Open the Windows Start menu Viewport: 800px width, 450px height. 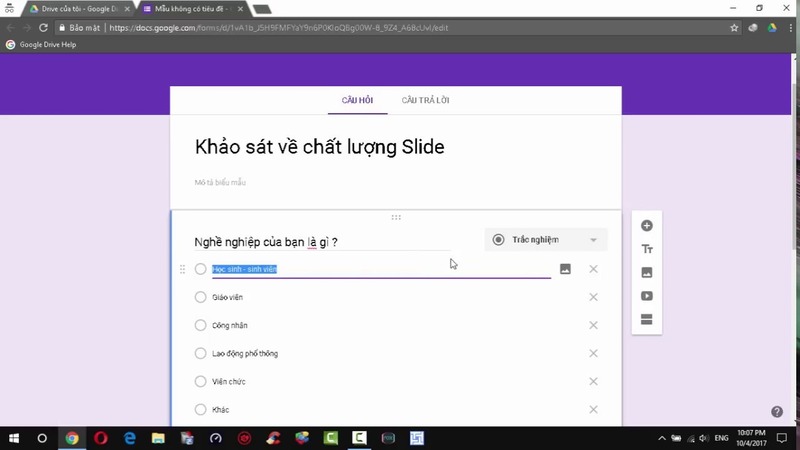tap(13, 438)
